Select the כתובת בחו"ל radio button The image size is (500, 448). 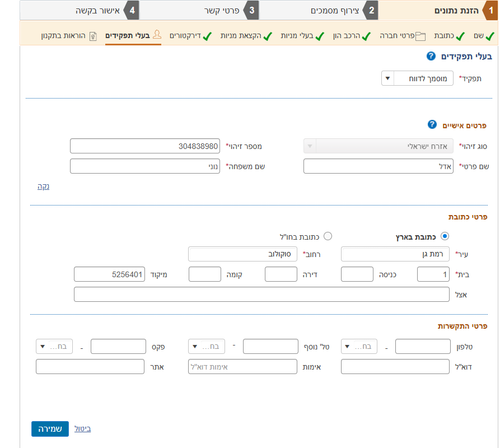coord(328,236)
